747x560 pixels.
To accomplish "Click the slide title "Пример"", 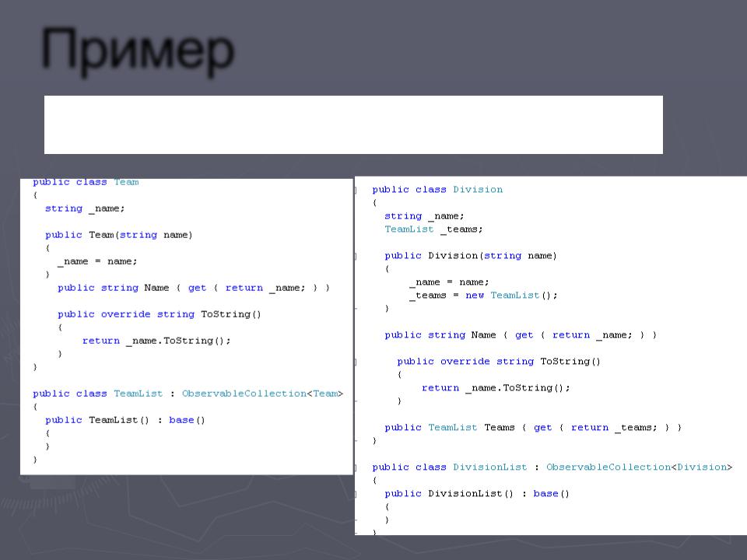I will [x=138, y=51].
